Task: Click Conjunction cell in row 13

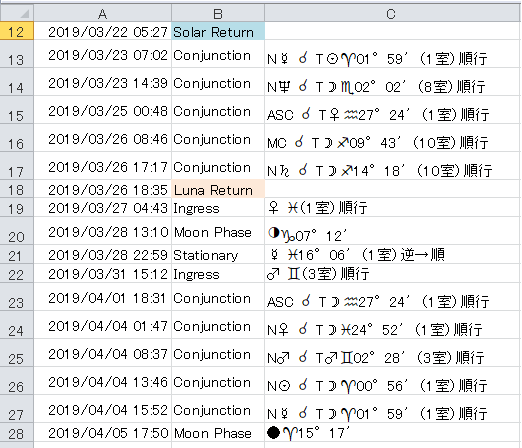Action: pyautogui.click(x=218, y=54)
